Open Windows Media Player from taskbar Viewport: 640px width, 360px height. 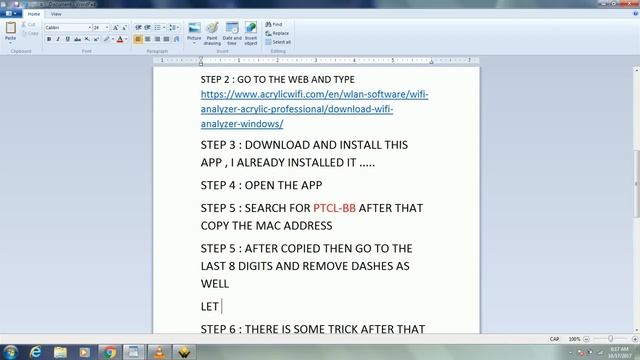point(84,352)
